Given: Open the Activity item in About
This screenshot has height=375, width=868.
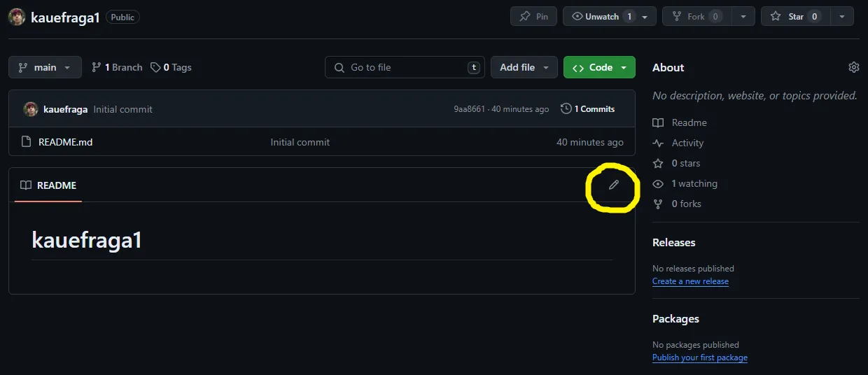Looking at the screenshot, I should click(687, 143).
